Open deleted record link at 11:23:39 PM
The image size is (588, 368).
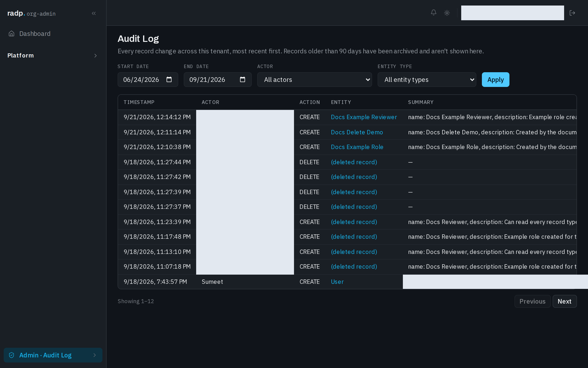[x=354, y=222]
